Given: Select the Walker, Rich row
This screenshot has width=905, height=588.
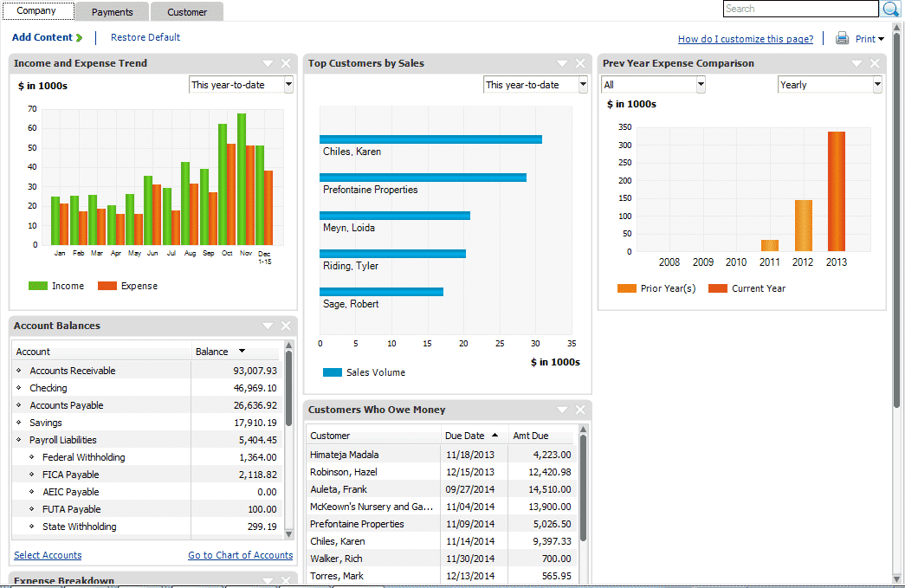Looking at the screenshot, I should 442,559.
